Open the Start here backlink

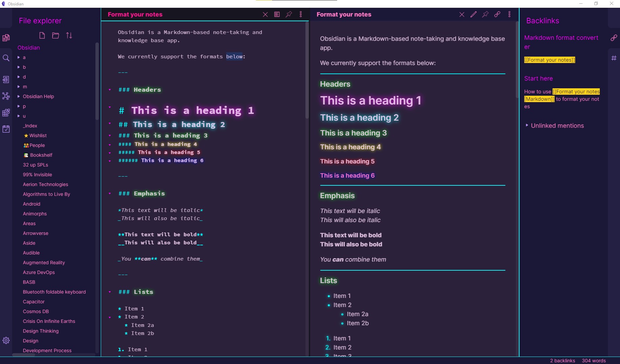538,79
